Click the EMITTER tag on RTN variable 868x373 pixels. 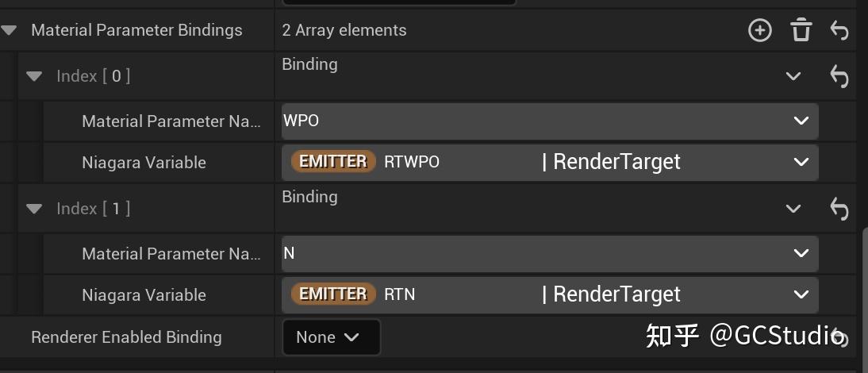coord(333,294)
